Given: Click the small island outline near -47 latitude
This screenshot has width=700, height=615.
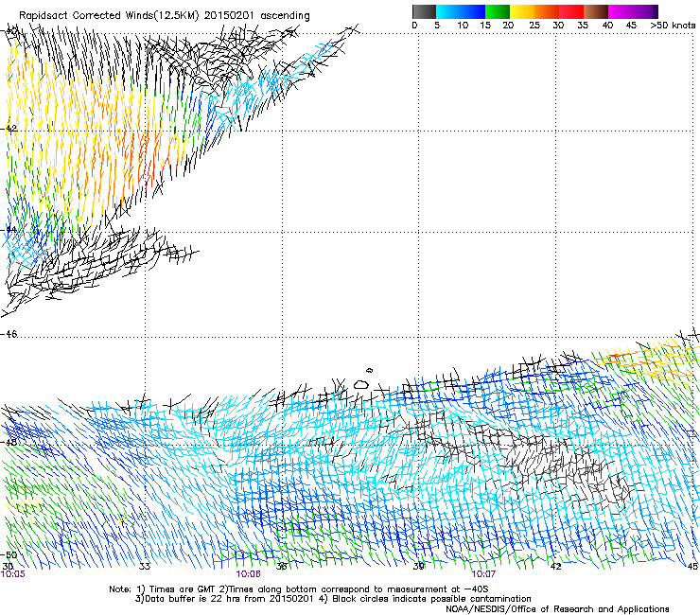Looking at the screenshot, I should 360,384.
